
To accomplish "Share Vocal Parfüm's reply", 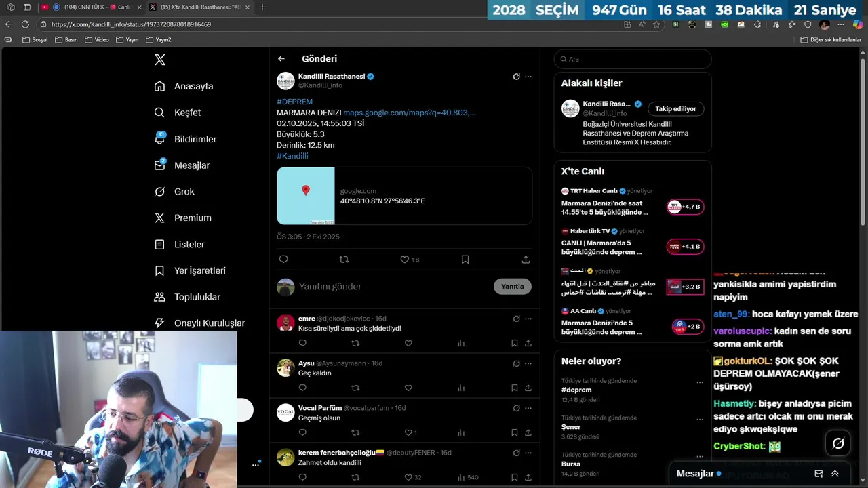I will tap(528, 432).
